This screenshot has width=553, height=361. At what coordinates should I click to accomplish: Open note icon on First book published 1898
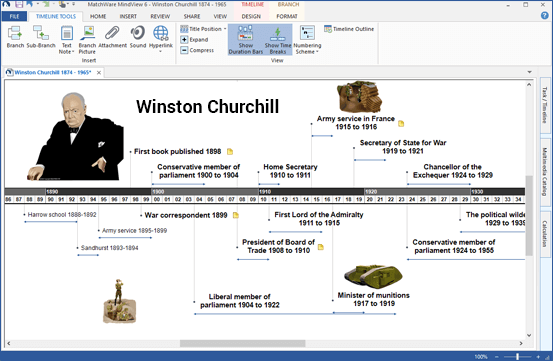(x=230, y=152)
